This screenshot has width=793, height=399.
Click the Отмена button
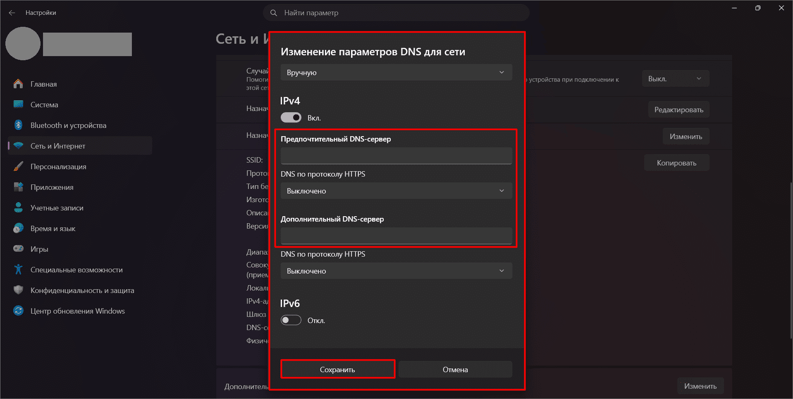455,369
